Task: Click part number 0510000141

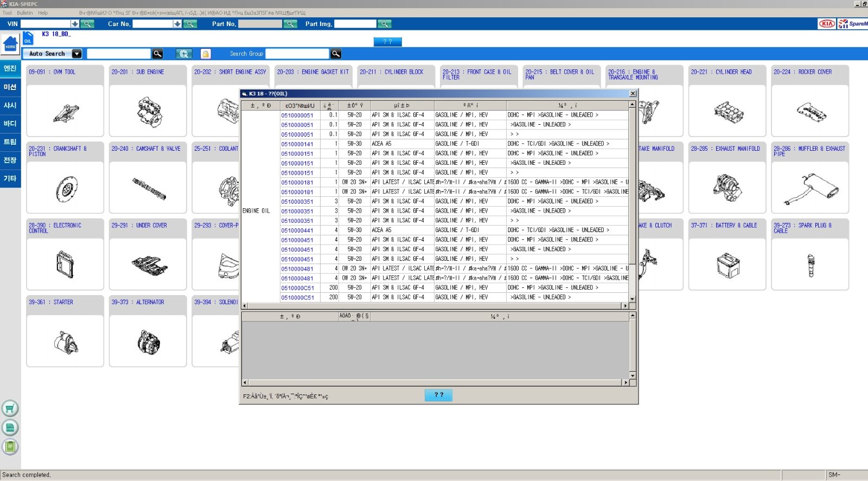Action: point(297,144)
